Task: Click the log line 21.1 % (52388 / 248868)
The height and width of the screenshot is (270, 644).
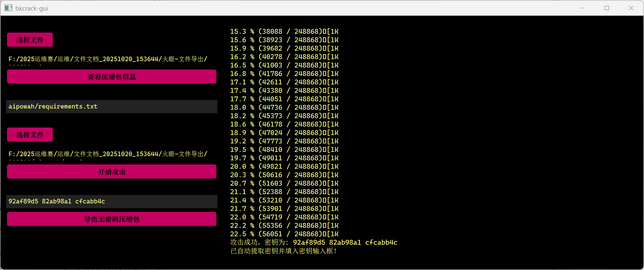Action: 284,192
